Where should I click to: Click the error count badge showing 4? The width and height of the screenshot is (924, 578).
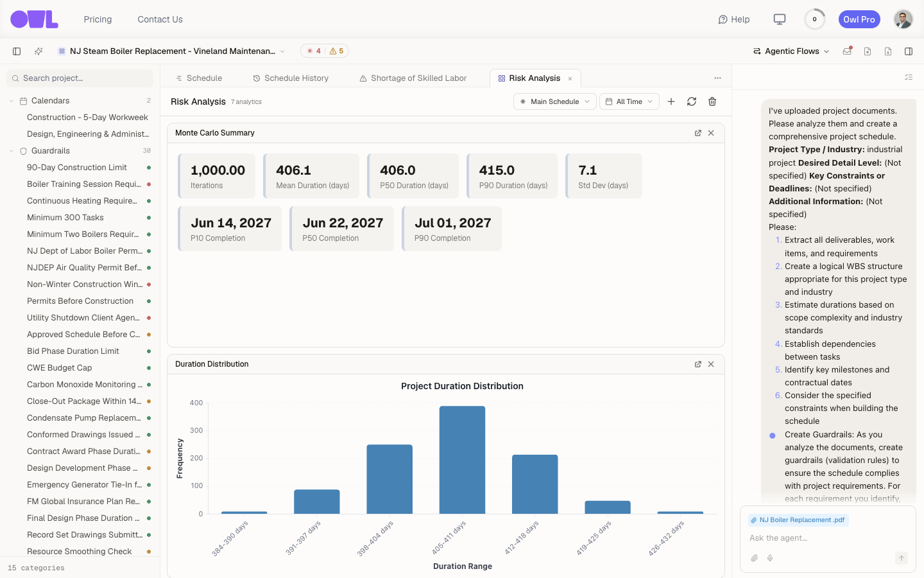pos(314,51)
